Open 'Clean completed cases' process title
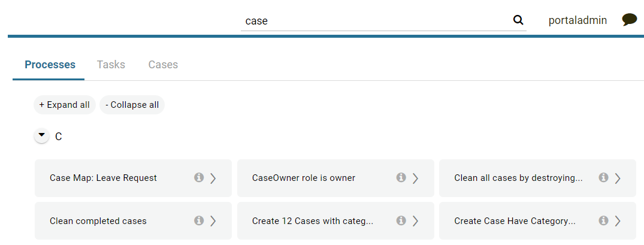Image resolution: width=644 pixels, height=245 pixels. (98, 221)
